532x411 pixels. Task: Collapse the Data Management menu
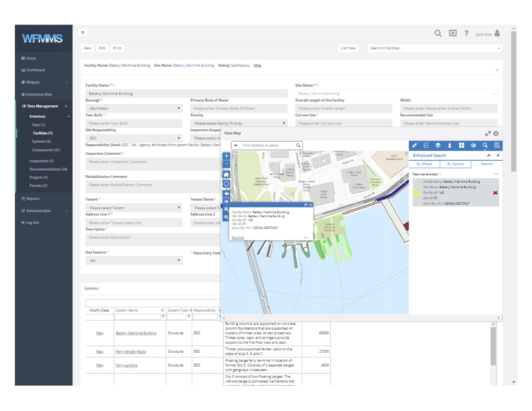[x=66, y=106]
